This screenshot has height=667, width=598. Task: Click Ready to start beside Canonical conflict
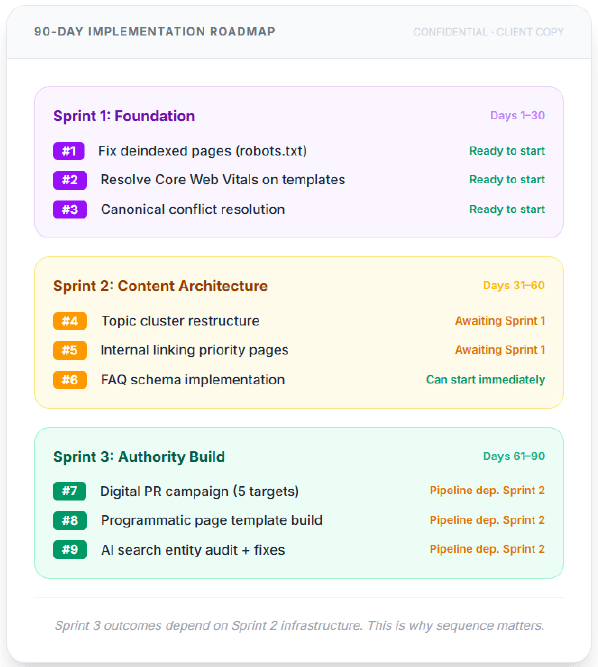click(x=507, y=209)
